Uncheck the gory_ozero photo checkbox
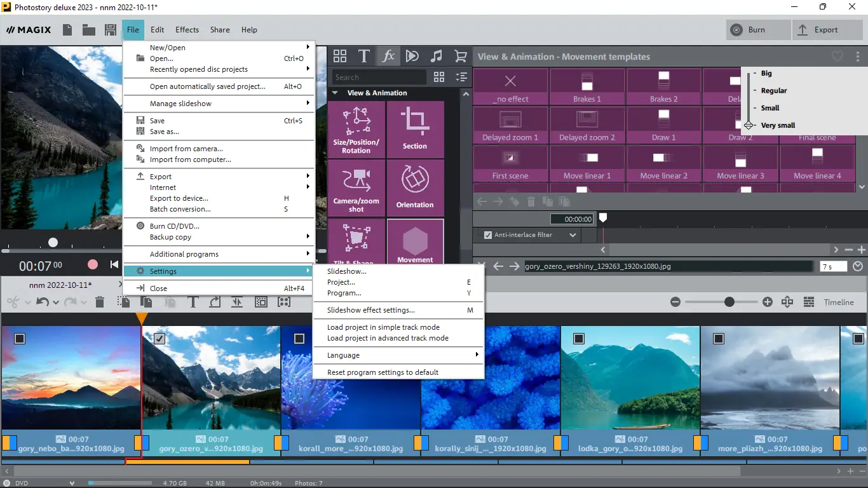Image resolution: width=868 pixels, height=488 pixels. pos(159,339)
